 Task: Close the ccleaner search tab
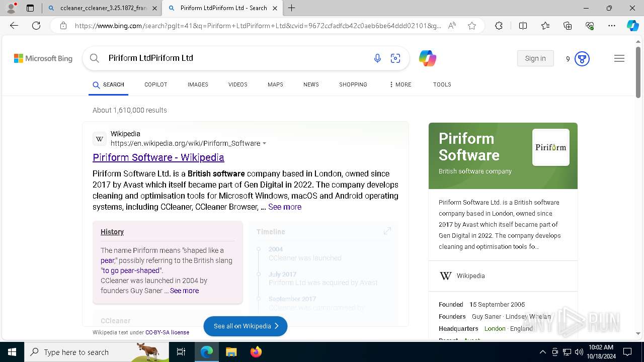pos(154,8)
